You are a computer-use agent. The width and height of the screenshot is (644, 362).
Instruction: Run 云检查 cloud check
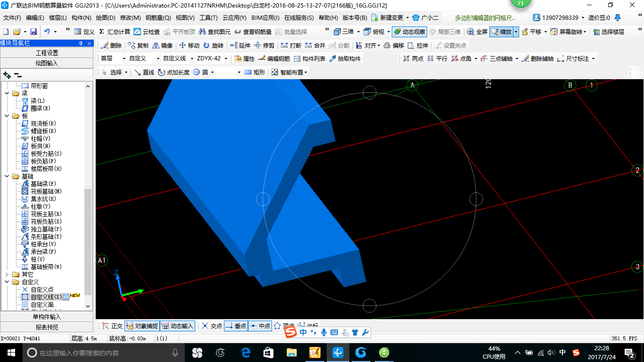147,32
